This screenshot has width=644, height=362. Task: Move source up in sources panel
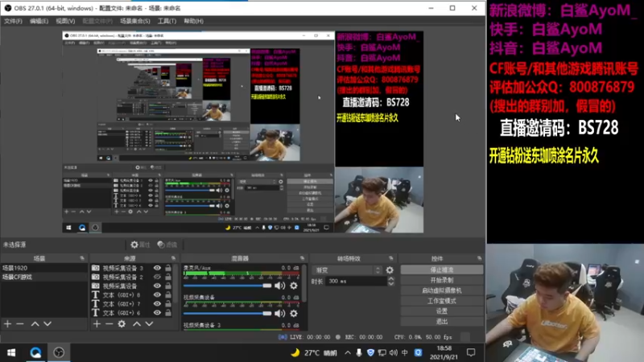[x=137, y=324]
